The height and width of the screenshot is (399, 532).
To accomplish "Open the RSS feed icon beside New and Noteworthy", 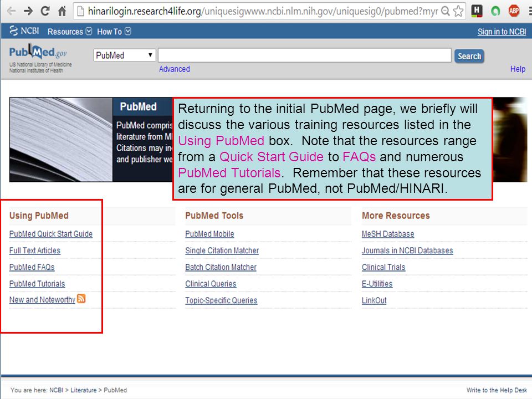I will click(81, 299).
